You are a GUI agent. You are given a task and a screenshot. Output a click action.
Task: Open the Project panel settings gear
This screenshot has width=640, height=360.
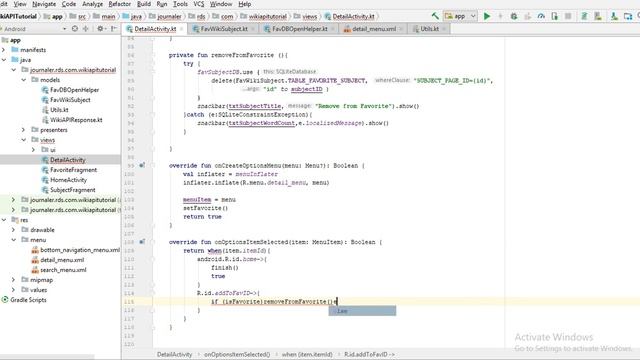[100, 29]
